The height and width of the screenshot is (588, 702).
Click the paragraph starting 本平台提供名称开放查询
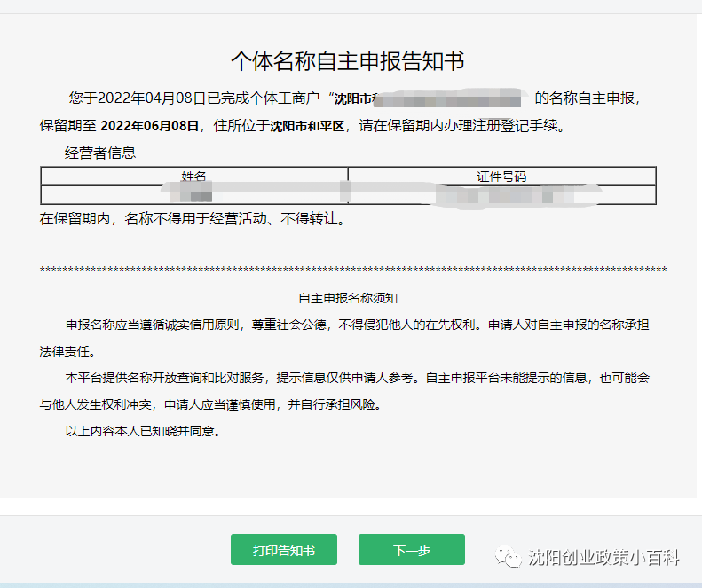click(343, 391)
